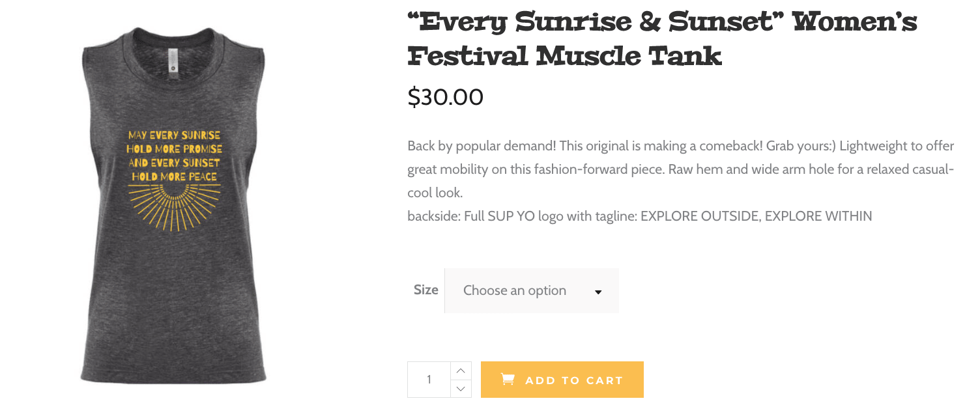Click the neck tag label on the tank
The height and width of the screenshot is (418, 980).
tap(173, 59)
